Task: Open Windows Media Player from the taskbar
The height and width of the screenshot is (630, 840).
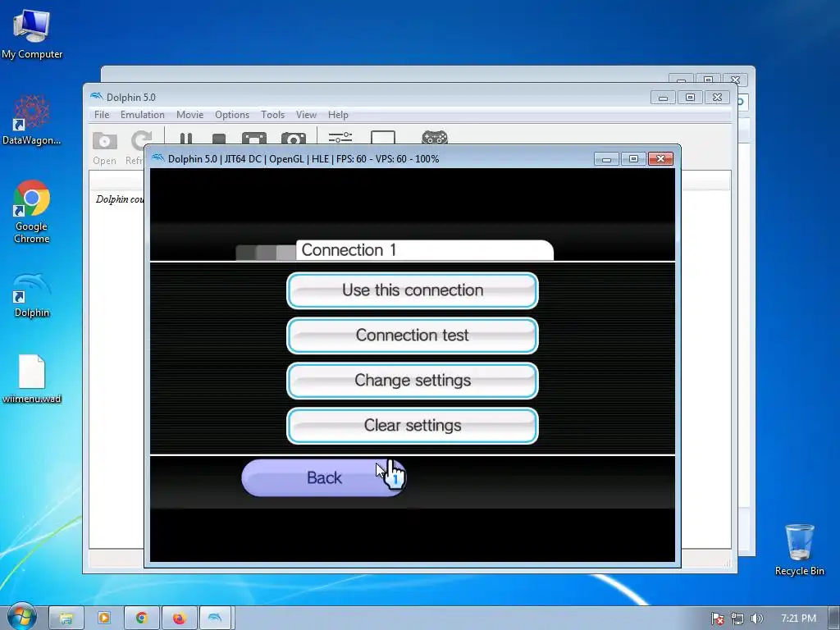Action: (104, 619)
